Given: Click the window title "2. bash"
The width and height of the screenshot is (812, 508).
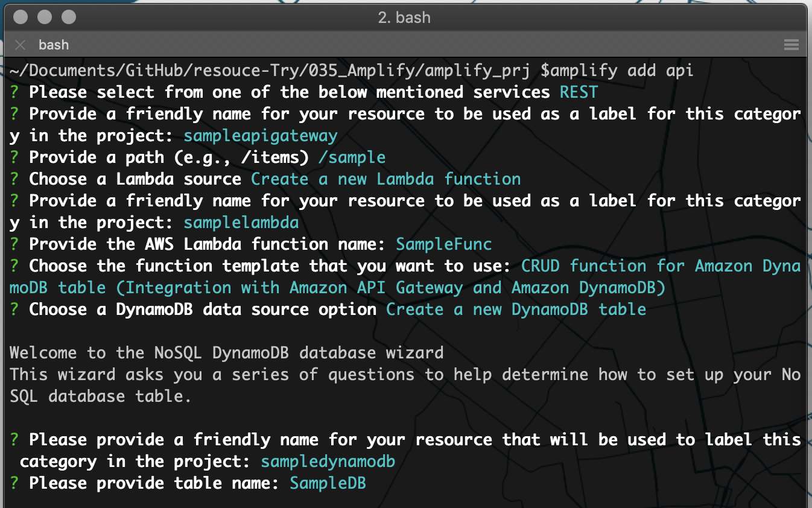Looking at the screenshot, I should point(404,17).
